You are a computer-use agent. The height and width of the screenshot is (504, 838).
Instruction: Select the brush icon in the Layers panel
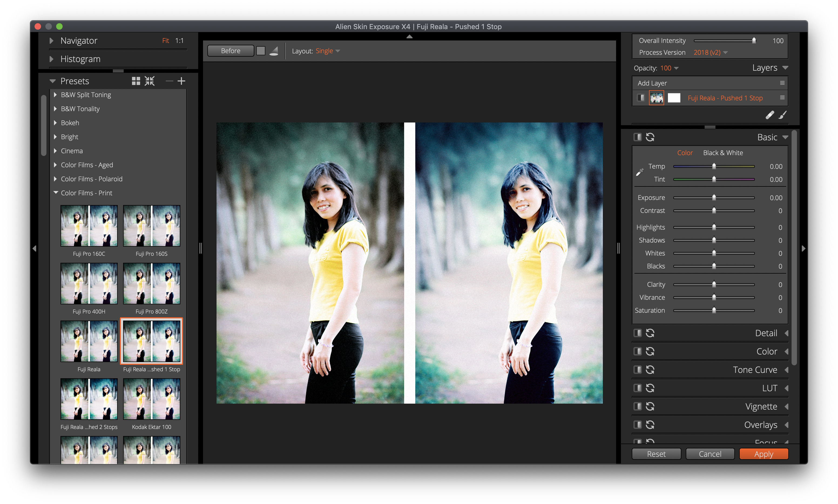[x=783, y=115]
